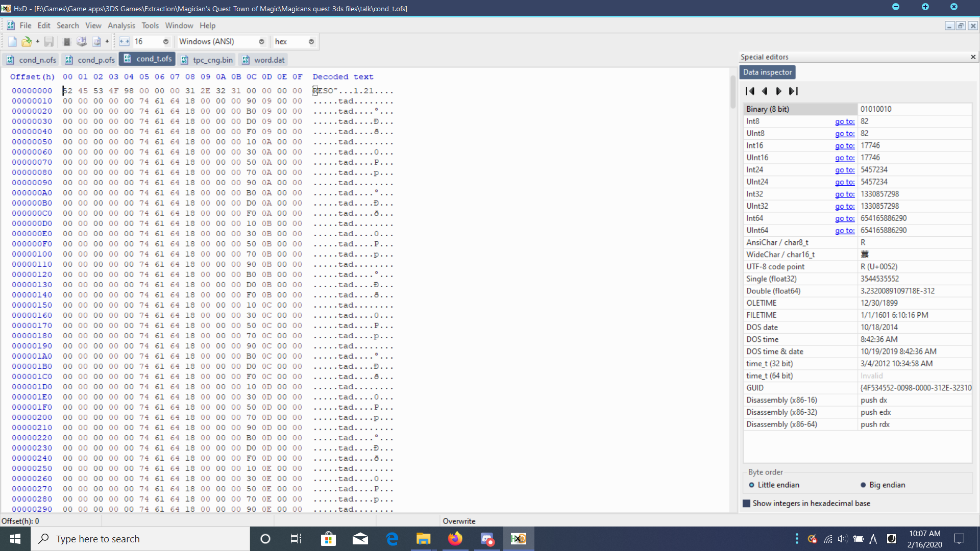Click the volume speaker tray icon

842,539
